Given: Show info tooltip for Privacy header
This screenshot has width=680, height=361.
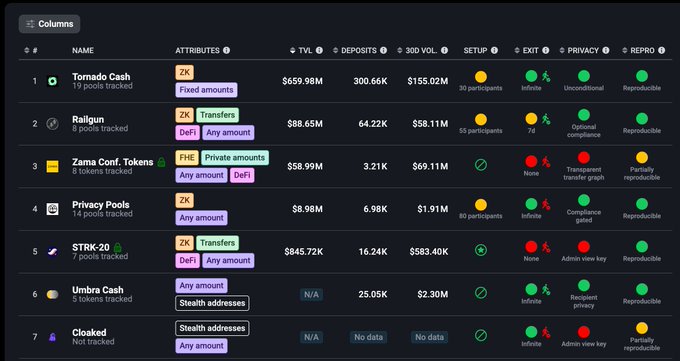Looking at the screenshot, I should tap(606, 50).
